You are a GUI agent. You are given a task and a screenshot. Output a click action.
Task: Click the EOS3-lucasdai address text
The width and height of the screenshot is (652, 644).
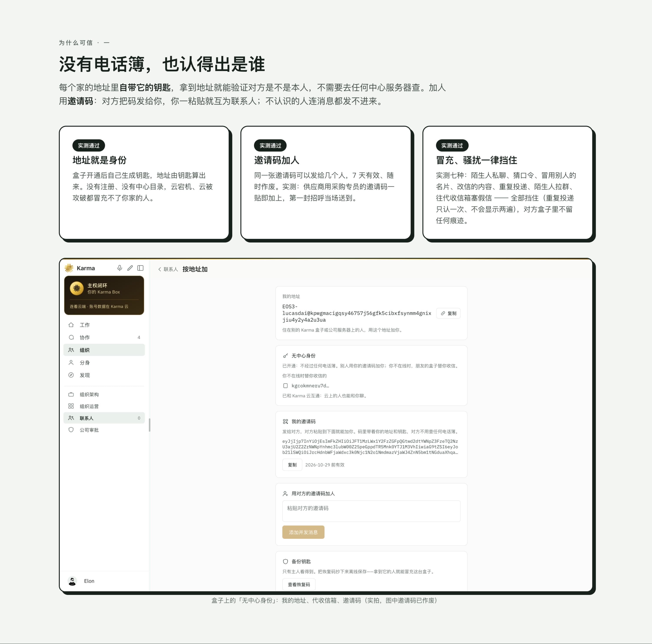pyautogui.click(x=357, y=313)
